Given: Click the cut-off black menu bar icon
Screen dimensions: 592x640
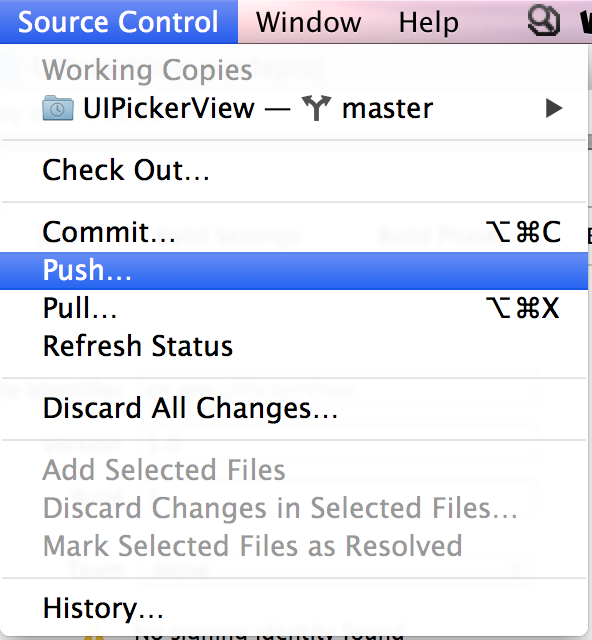Looking at the screenshot, I should pos(586,21).
